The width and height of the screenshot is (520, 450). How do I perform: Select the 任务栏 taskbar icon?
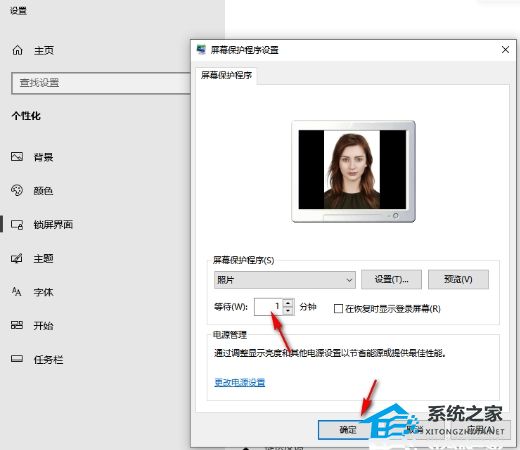click(17, 359)
